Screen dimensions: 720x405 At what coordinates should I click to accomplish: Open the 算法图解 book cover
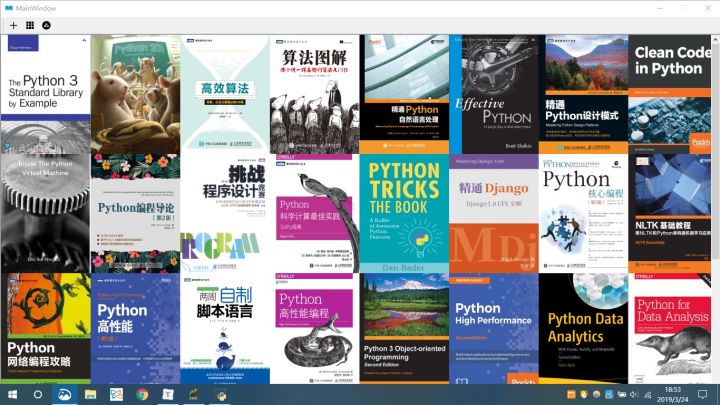[x=315, y=94]
